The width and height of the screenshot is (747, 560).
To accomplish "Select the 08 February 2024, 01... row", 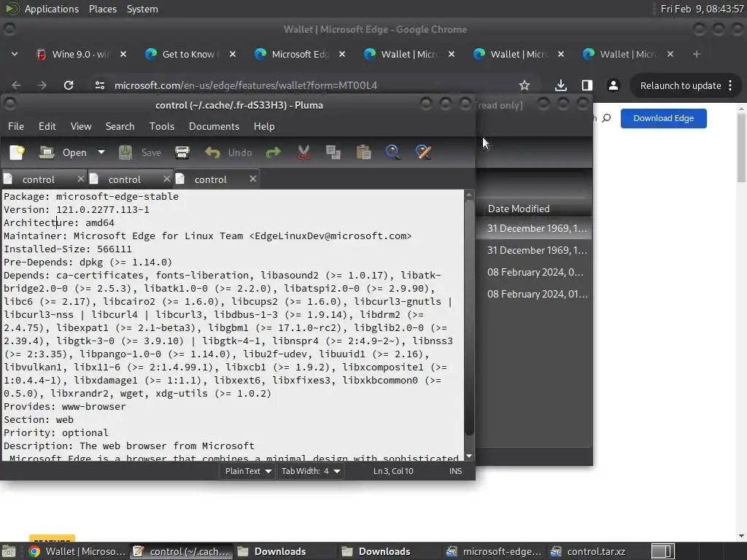I will click(536, 294).
